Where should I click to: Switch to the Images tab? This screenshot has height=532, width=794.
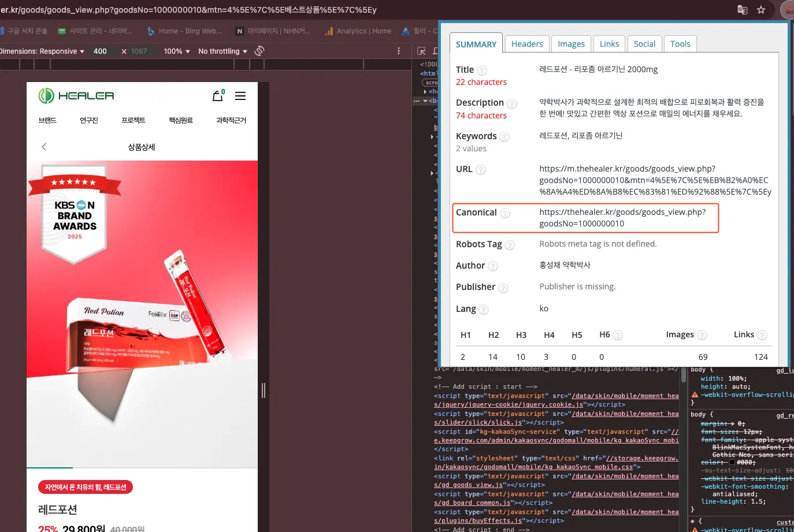tap(571, 44)
